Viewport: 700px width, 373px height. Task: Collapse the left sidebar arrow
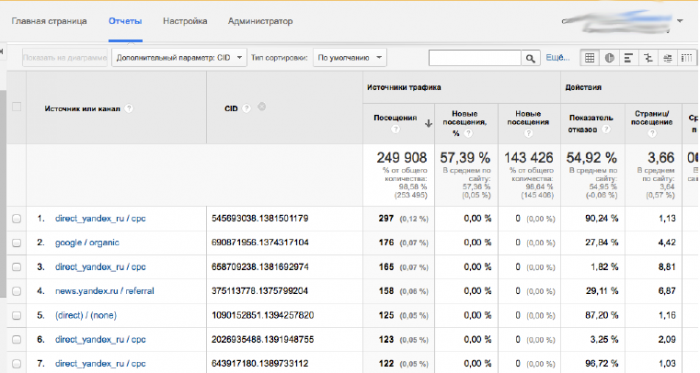[2, 52]
